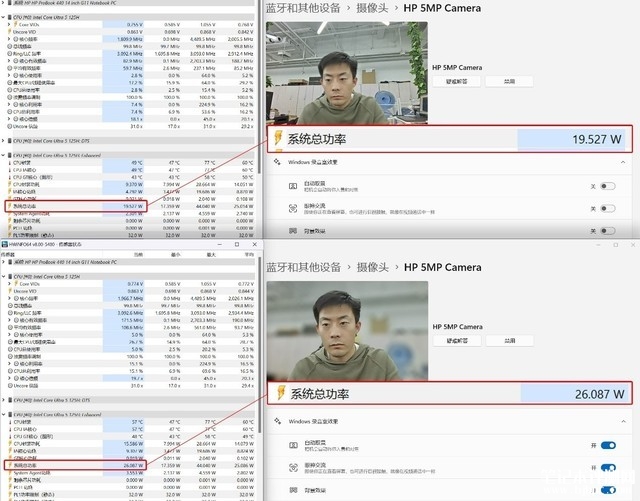Click thermometer icon of CPU封装 row at 49 °C
Screen dimensions: 640x501
pos(10,163)
